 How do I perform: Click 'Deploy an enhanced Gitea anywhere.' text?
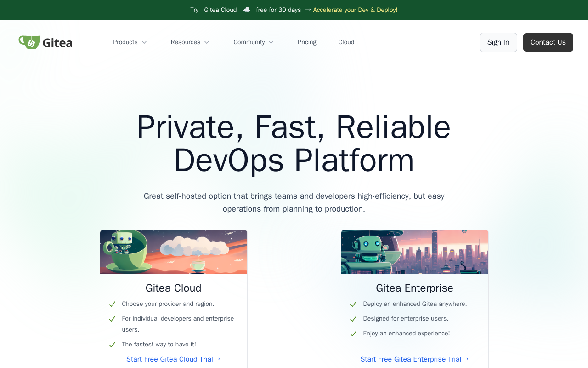pyautogui.click(x=415, y=304)
